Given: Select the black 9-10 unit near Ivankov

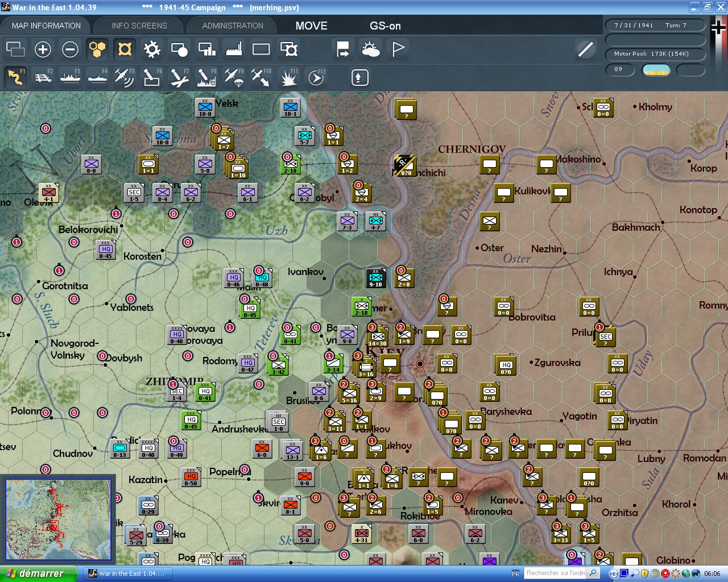Looking at the screenshot, I should (376, 278).
